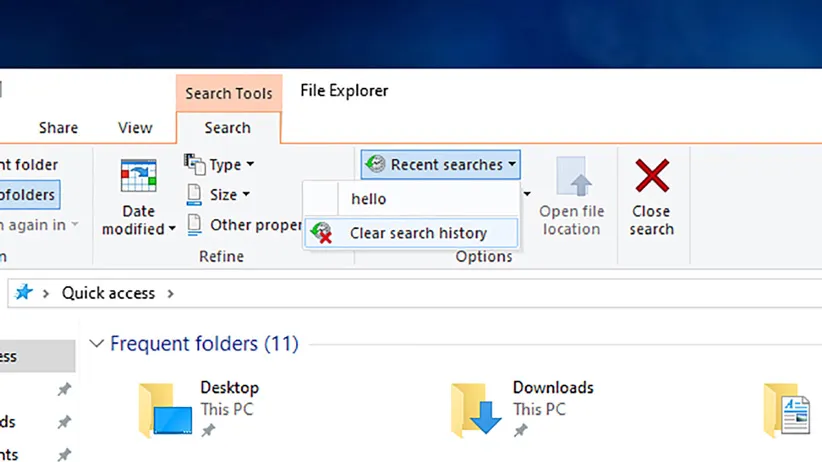The width and height of the screenshot is (822, 462).
Task: Select the recent search 'hello'
Action: [368, 199]
